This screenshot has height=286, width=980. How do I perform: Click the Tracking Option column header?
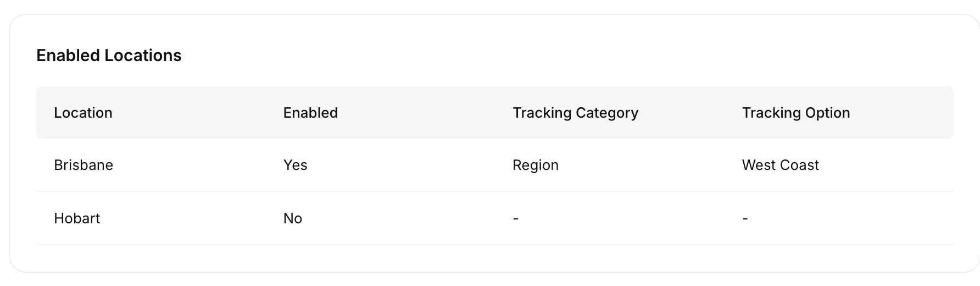pos(795,113)
